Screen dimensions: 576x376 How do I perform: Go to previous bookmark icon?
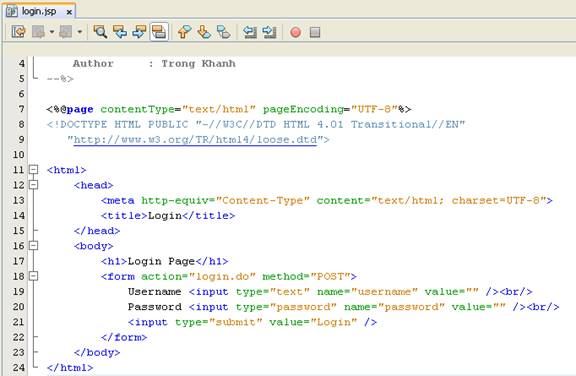coord(184,32)
